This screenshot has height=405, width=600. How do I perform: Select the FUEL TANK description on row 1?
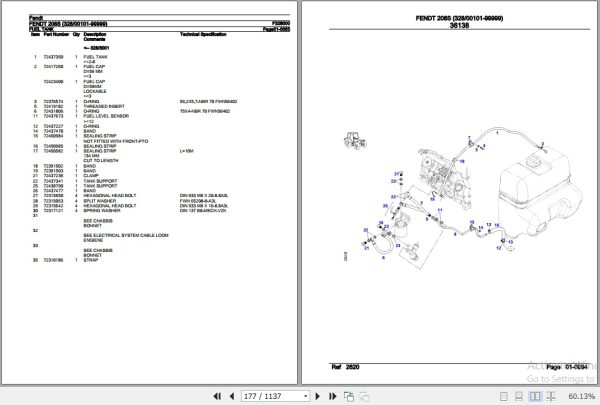(95, 57)
